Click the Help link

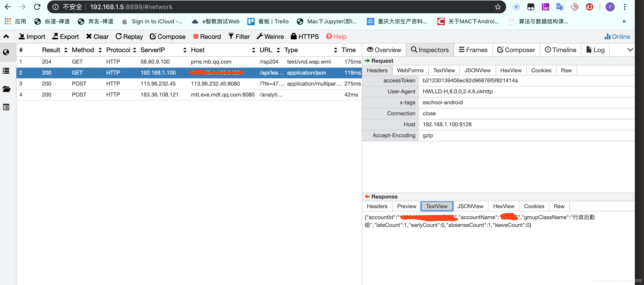tap(336, 37)
